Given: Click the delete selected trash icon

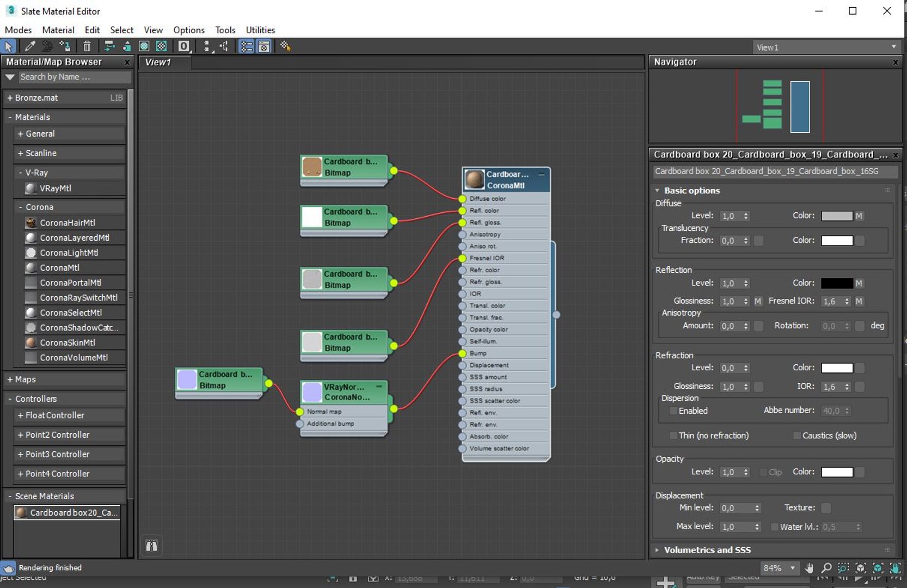Looking at the screenshot, I should [87, 46].
